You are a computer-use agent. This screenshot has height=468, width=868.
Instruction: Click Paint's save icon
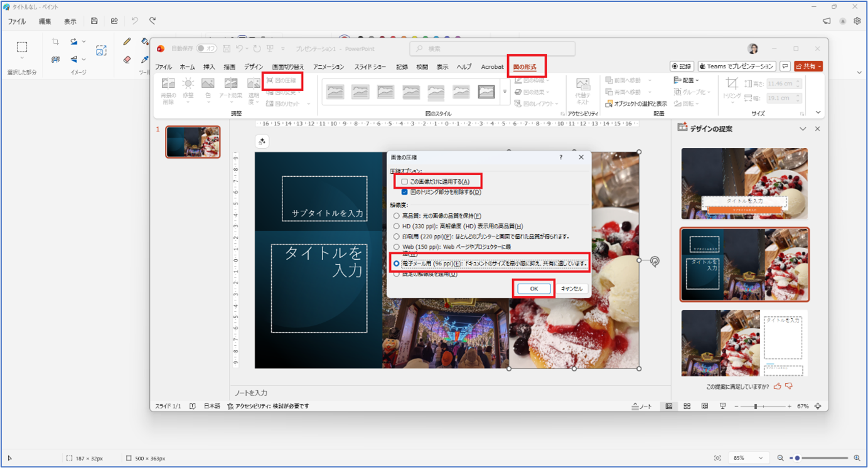pos(94,21)
